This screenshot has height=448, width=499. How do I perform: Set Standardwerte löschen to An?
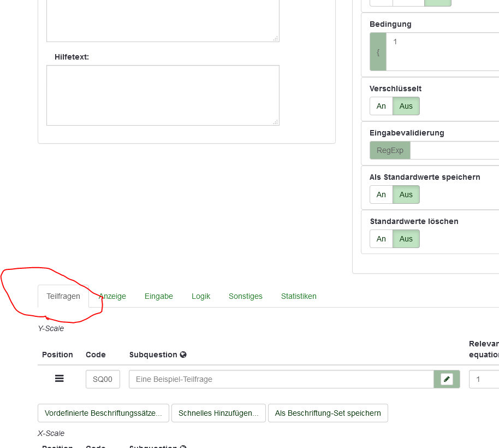click(x=381, y=239)
